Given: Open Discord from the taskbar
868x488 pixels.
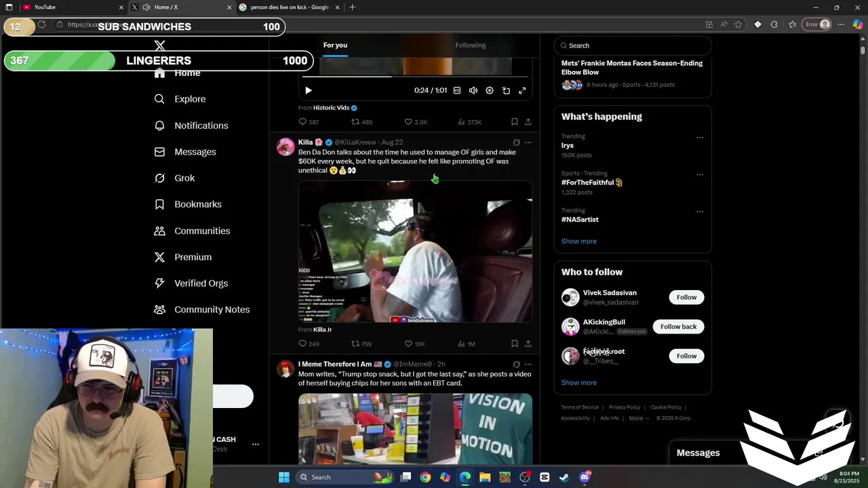Looking at the screenshot, I should click(x=585, y=477).
